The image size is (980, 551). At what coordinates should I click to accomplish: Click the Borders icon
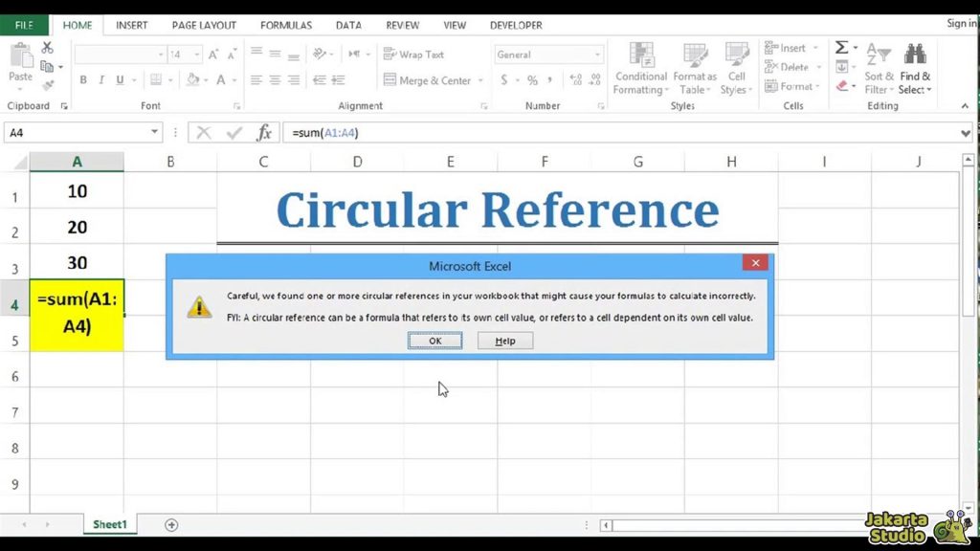click(x=156, y=80)
